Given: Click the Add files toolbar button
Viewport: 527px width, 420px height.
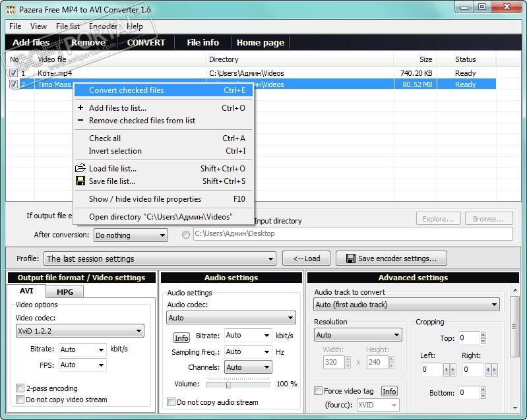Looking at the screenshot, I should pos(31,43).
